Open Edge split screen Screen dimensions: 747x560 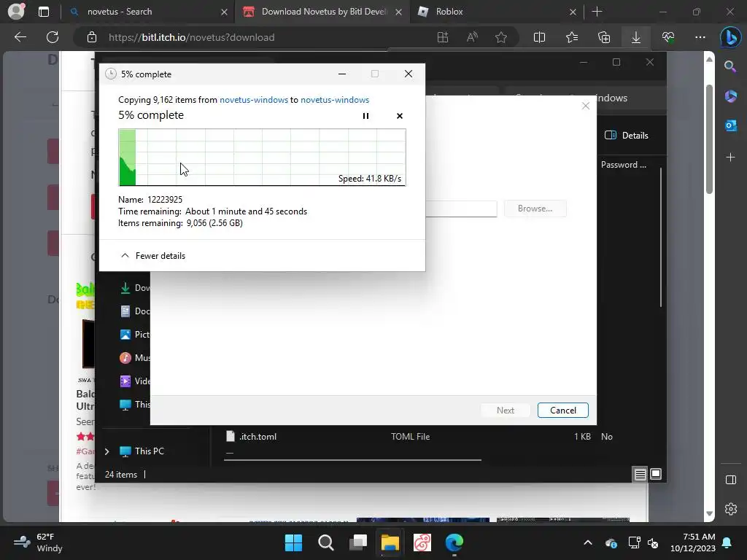tap(539, 37)
